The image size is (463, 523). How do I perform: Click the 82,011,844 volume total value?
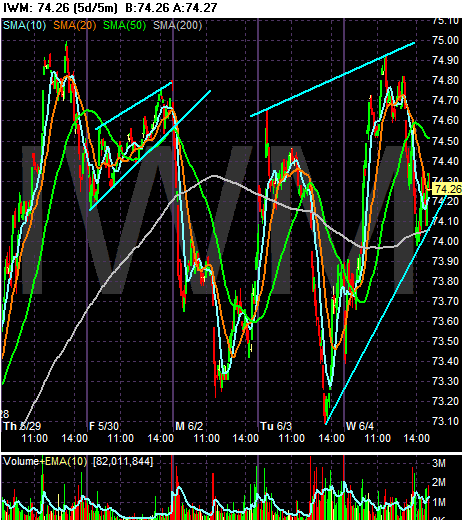(123, 462)
